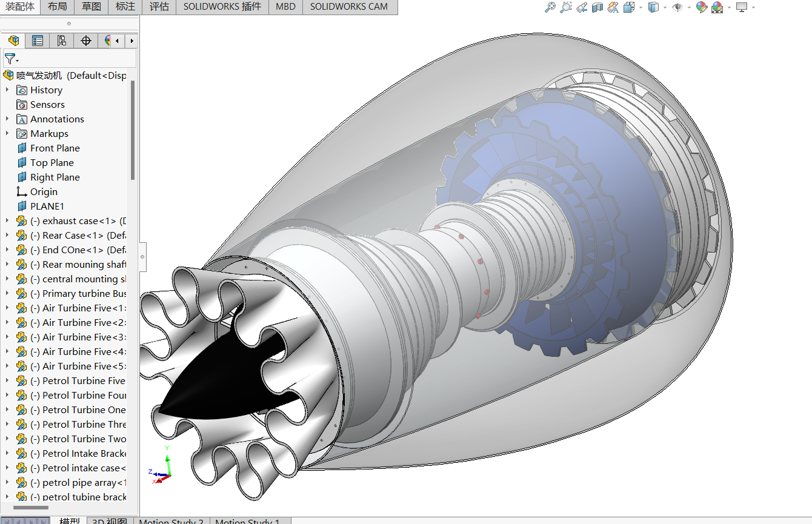Open the DimXpertManager crosshair tab

pyautogui.click(x=86, y=41)
